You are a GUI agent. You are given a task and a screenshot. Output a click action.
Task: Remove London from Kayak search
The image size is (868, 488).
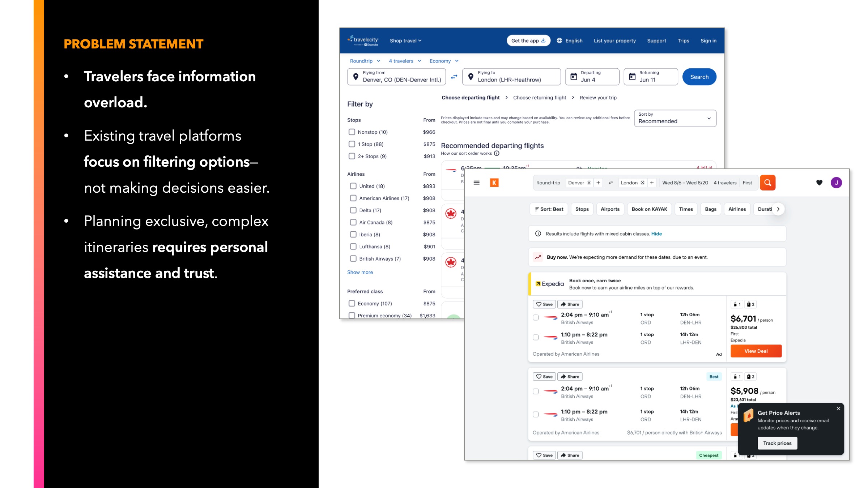pyautogui.click(x=642, y=183)
